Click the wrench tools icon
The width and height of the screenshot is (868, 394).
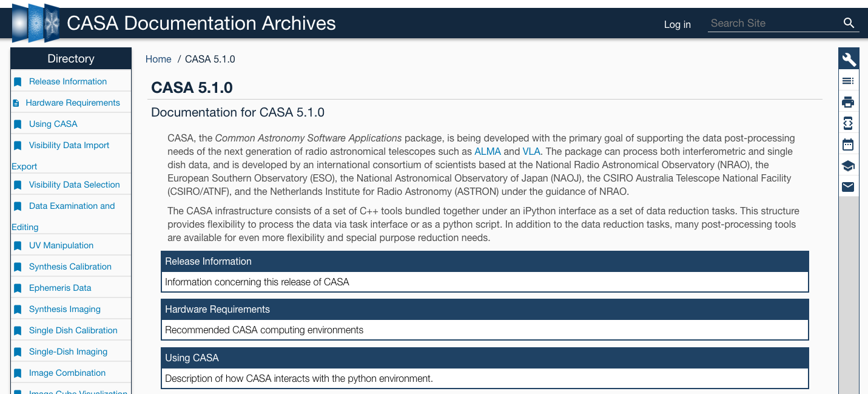click(849, 59)
